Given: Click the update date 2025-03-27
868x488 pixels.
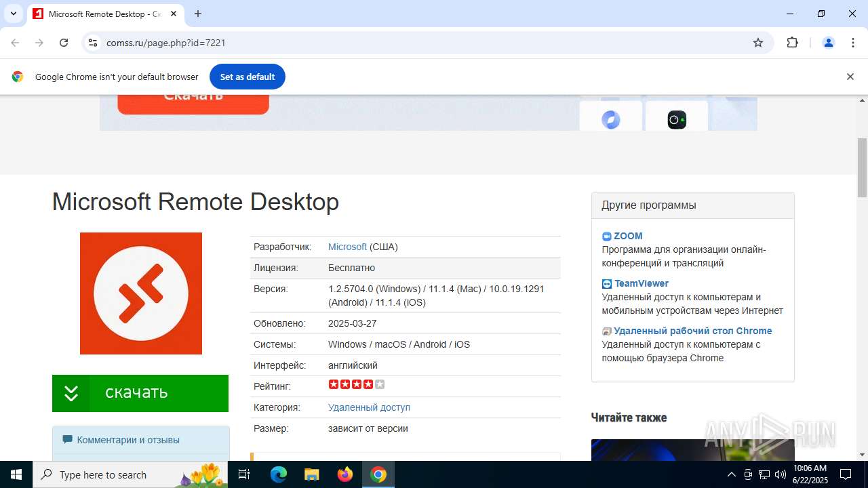Looking at the screenshot, I should pyautogui.click(x=352, y=323).
